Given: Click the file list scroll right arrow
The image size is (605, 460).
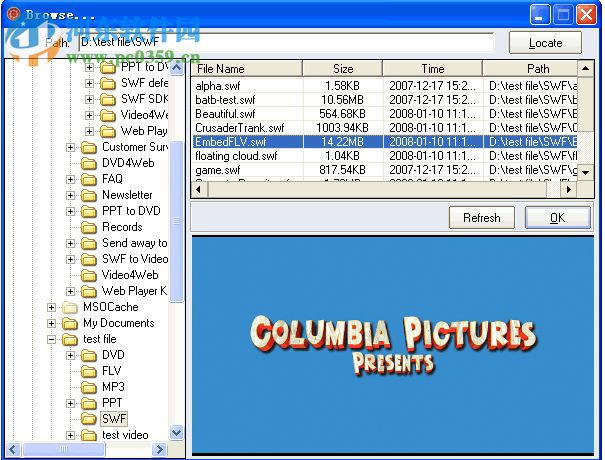Looking at the screenshot, I should click(x=568, y=189).
